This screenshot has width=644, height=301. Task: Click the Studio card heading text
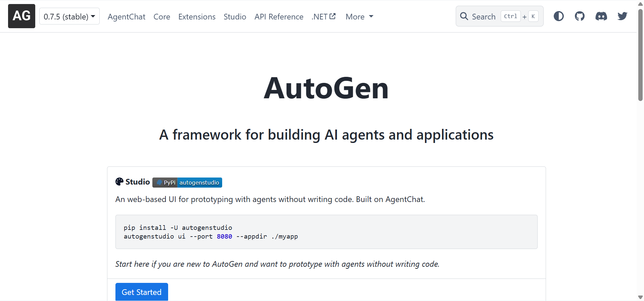click(x=138, y=182)
